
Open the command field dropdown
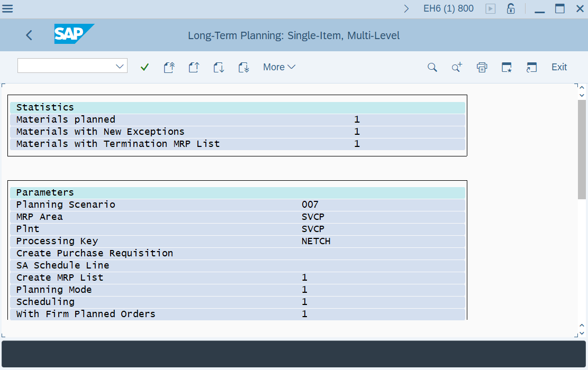[121, 65]
